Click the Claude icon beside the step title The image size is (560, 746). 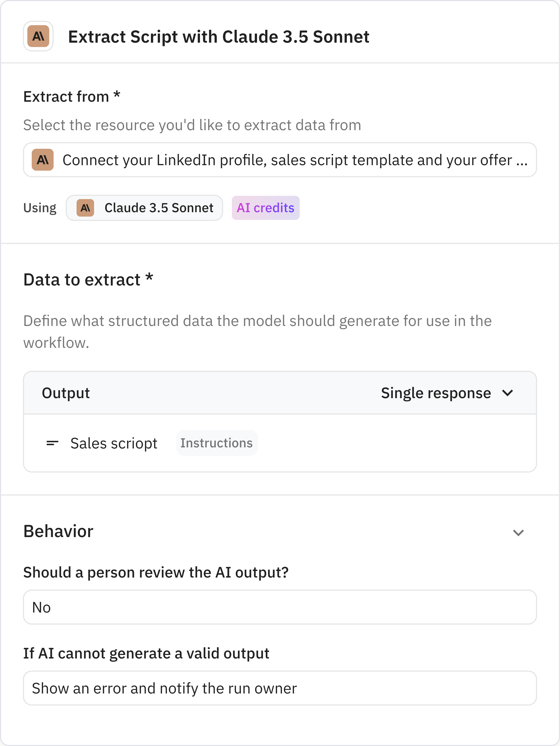(38, 36)
